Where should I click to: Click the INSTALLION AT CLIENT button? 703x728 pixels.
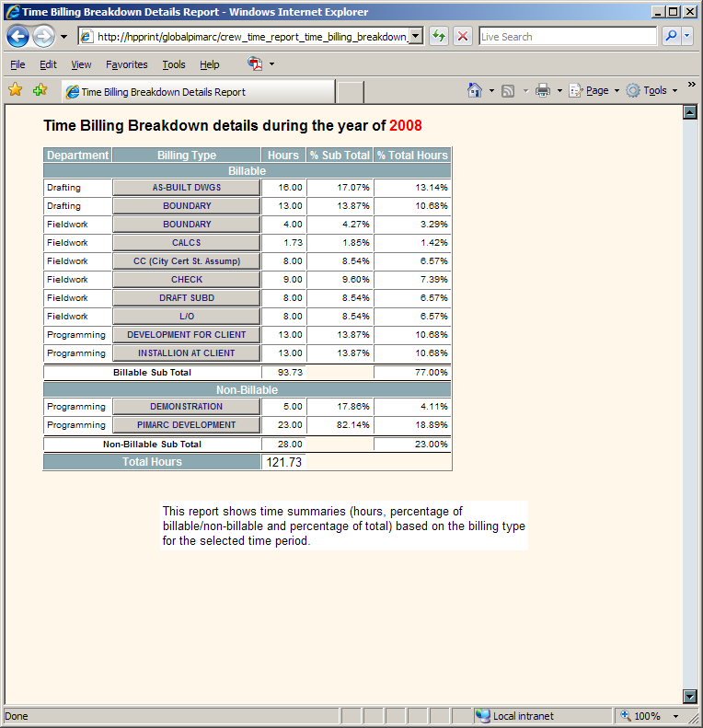point(186,353)
